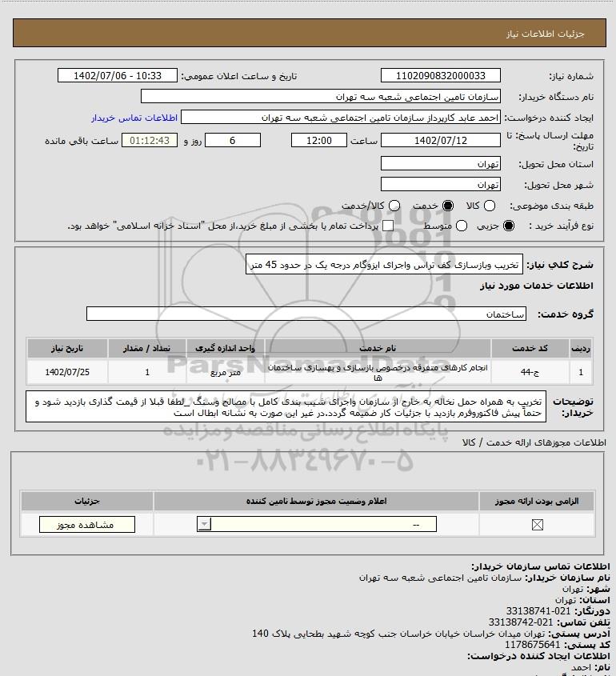Click the need number field 1102090832000033
Viewport: 616px width, 676px height.
pos(441,75)
